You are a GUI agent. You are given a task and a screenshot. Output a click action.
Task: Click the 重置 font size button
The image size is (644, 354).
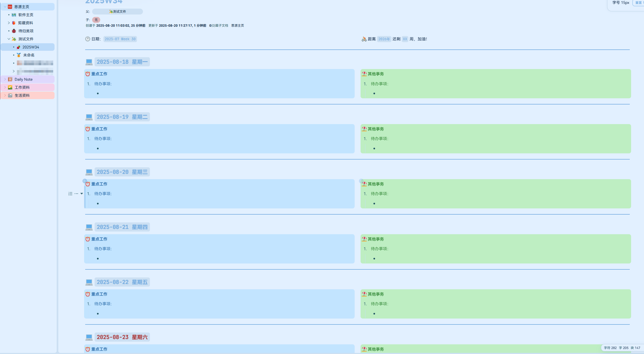coord(639,3)
